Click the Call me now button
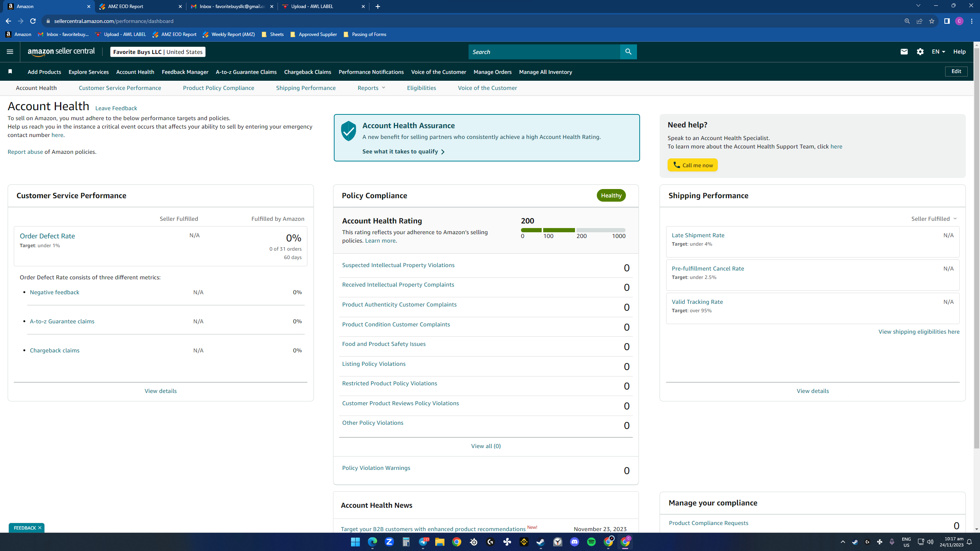 (x=693, y=165)
